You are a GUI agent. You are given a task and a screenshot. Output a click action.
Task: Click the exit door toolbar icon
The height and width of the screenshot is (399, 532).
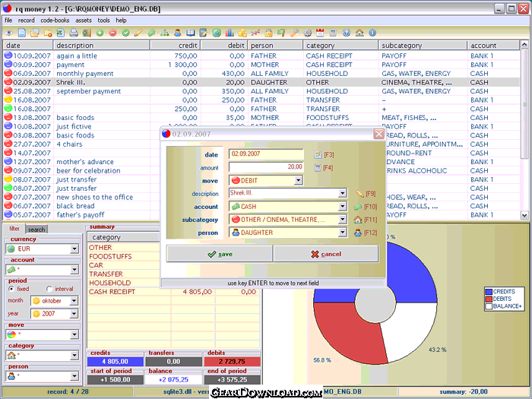87,33
